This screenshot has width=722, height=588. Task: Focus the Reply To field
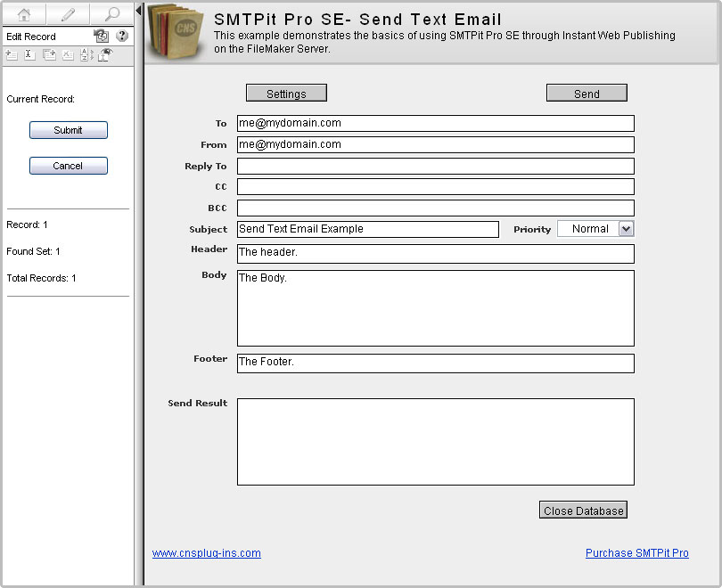coord(436,166)
